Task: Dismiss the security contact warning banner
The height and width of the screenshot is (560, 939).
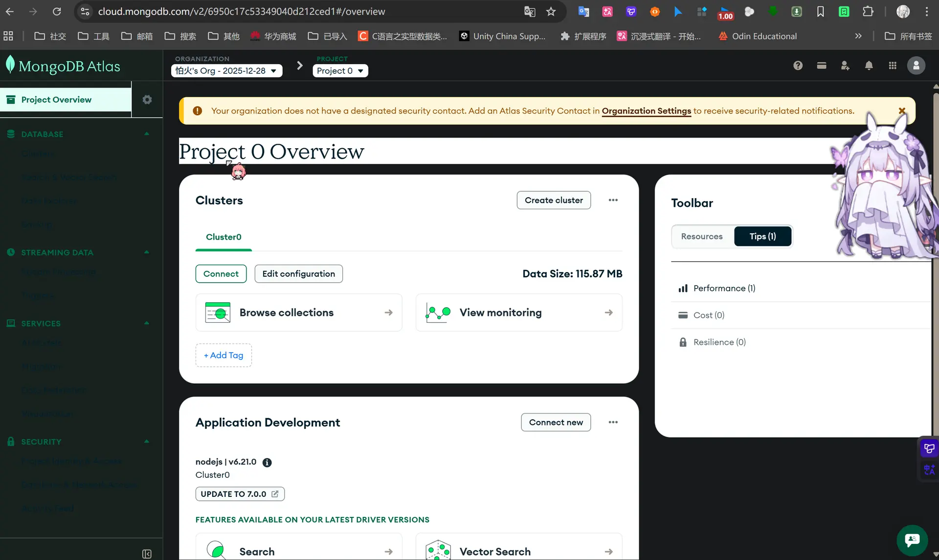Action: tap(902, 111)
